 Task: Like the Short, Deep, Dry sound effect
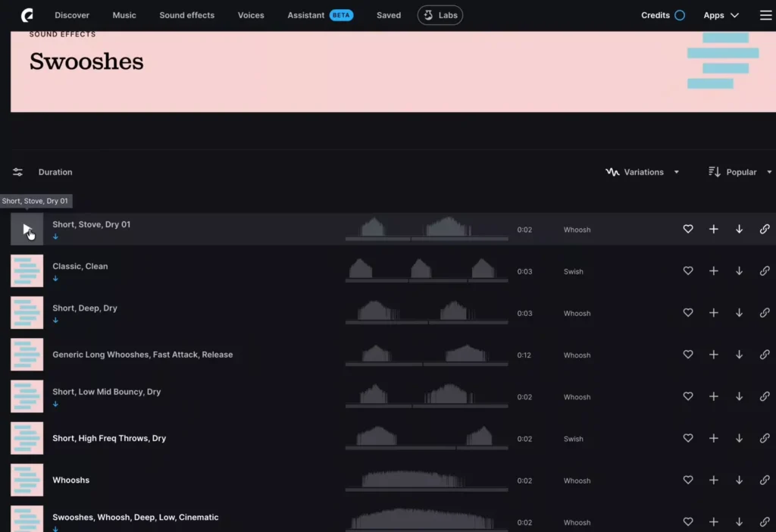(688, 313)
